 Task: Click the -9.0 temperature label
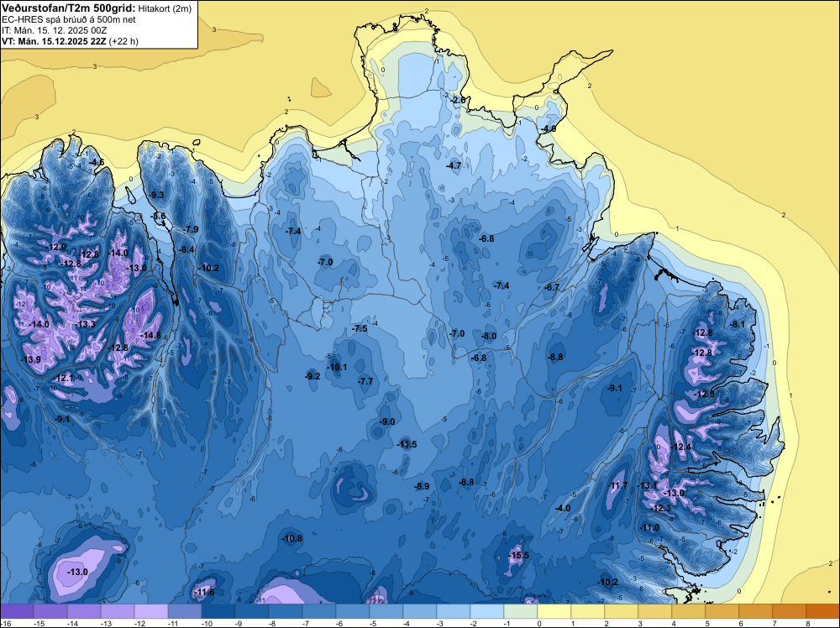click(x=386, y=421)
